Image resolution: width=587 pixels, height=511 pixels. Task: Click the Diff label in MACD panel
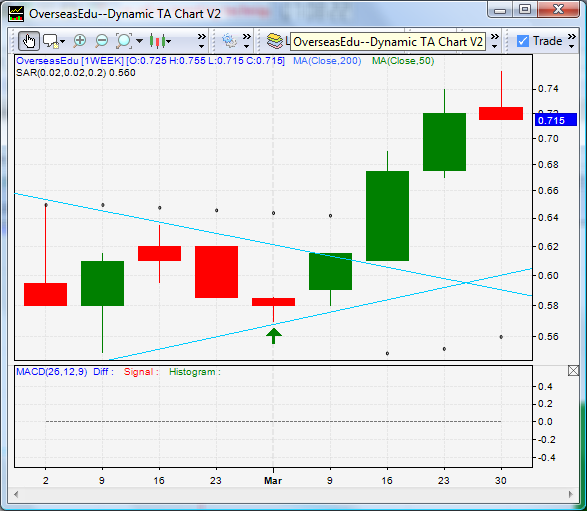[x=103, y=372]
